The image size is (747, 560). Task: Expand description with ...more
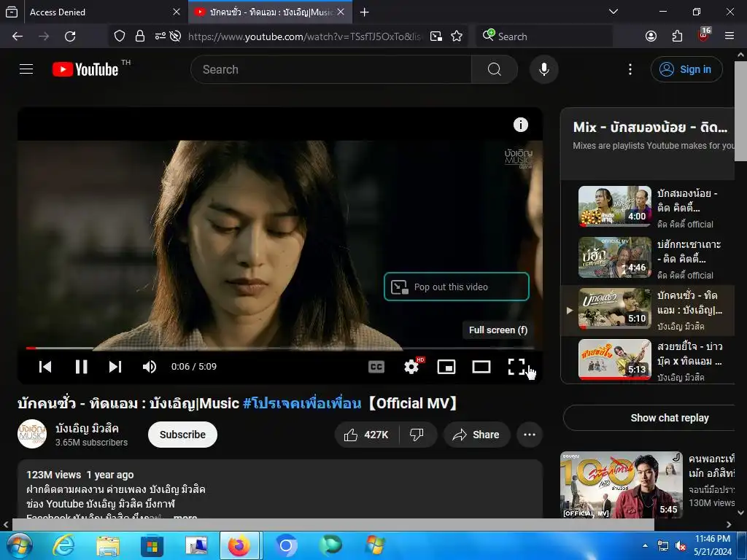point(185,516)
